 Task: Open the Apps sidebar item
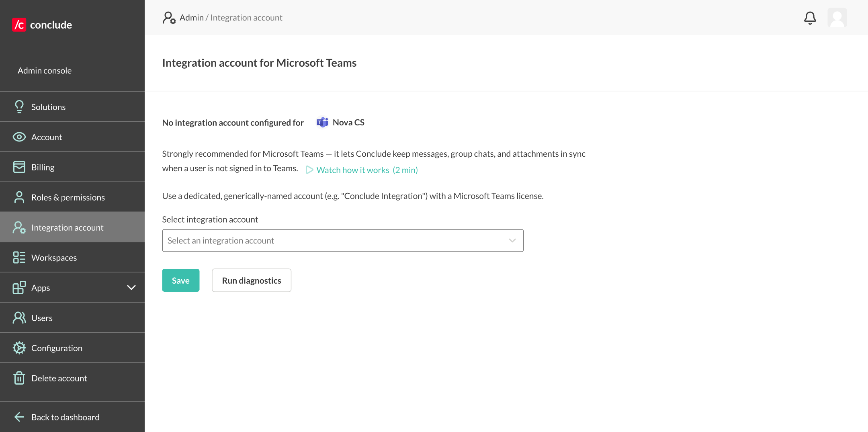coord(72,288)
